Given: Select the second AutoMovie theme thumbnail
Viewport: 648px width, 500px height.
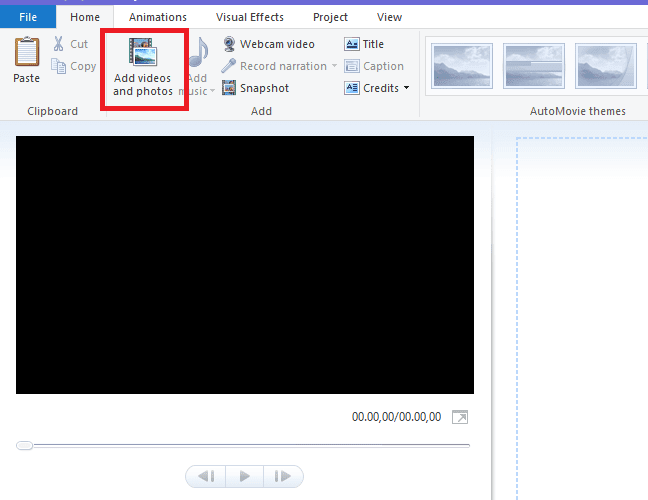Looking at the screenshot, I should [534, 66].
